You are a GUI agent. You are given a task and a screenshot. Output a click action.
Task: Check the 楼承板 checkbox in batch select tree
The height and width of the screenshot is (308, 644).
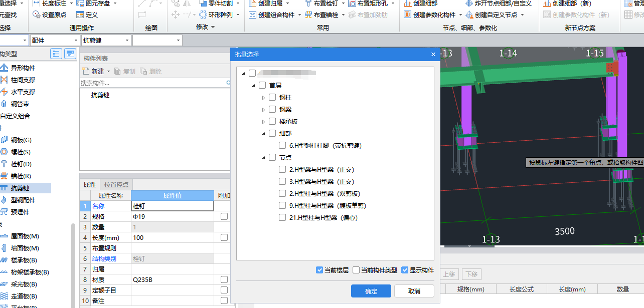point(272,122)
